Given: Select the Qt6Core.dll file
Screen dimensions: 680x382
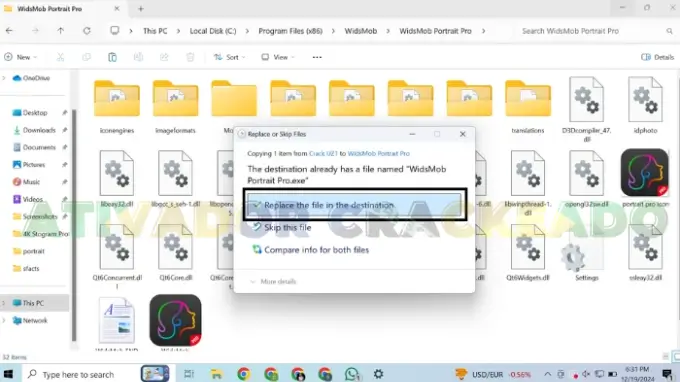Looking at the screenshot, I should pos(175,252).
